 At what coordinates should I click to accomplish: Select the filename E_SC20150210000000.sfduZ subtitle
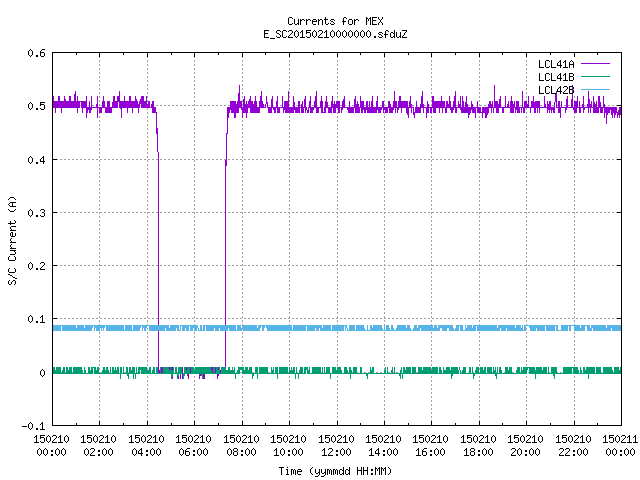[x=335, y=34]
